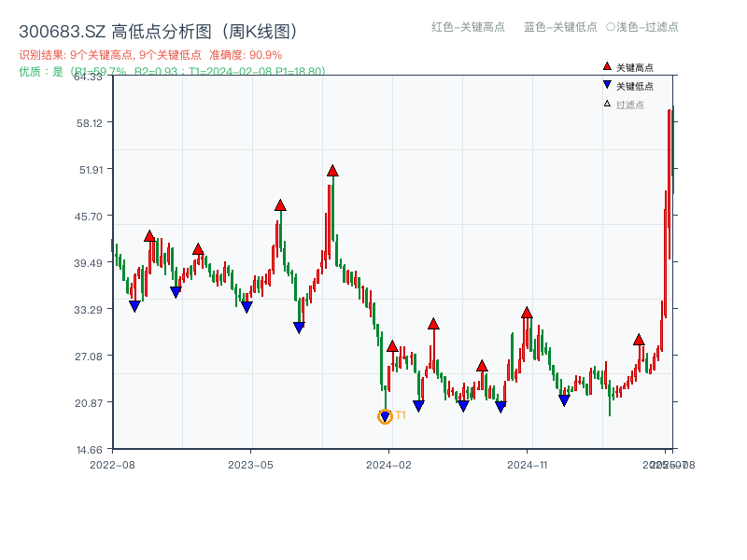This screenshot has width=747, height=560.
Task: Click the 2023-05 x-axis label
Action: (x=250, y=465)
